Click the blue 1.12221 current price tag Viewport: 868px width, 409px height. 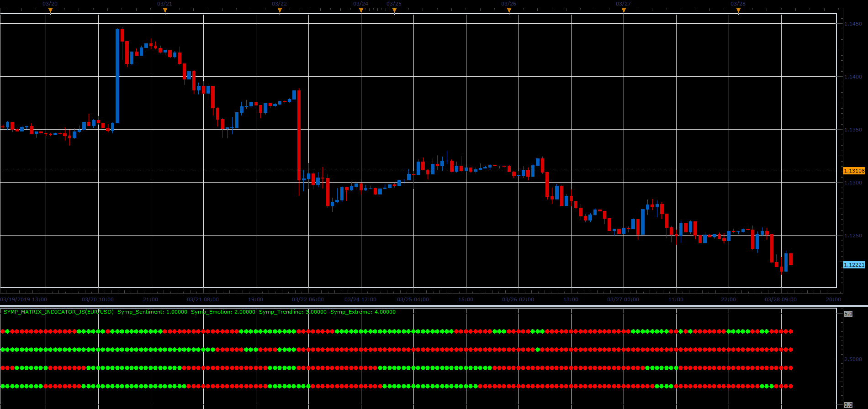pos(854,265)
